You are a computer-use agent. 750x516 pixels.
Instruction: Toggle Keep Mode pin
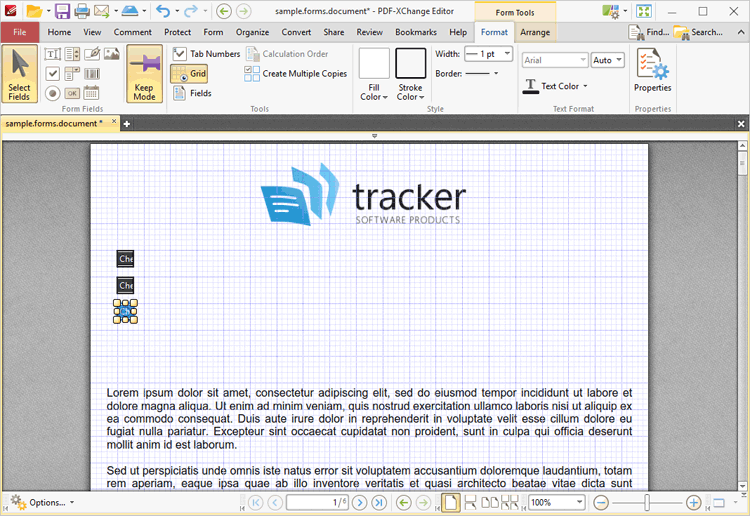click(x=144, y=74)
